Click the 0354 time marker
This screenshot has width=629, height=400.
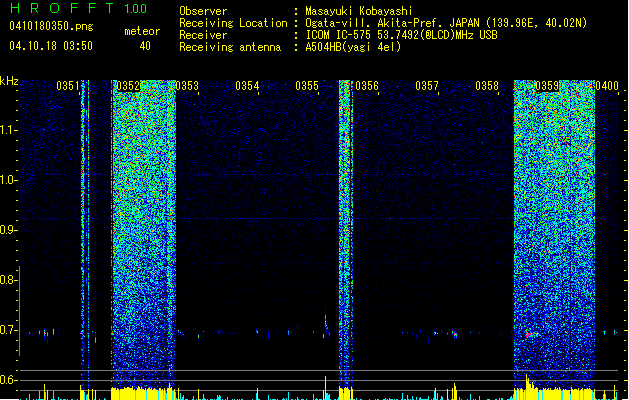tap(247, 86)
